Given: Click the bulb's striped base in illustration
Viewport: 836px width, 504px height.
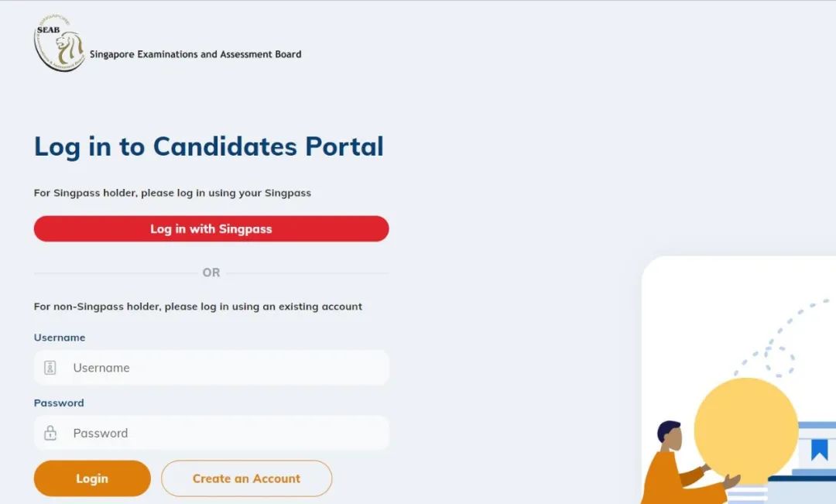Looking at the screenshot, I should pyautogui.click(x=748, y=493).
